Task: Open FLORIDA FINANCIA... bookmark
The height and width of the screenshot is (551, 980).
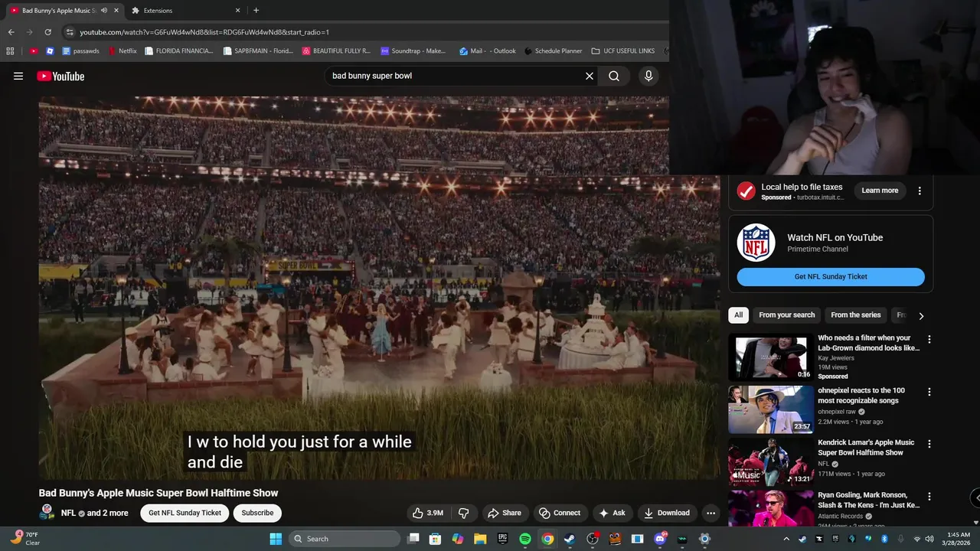Action: click(179, 51)
